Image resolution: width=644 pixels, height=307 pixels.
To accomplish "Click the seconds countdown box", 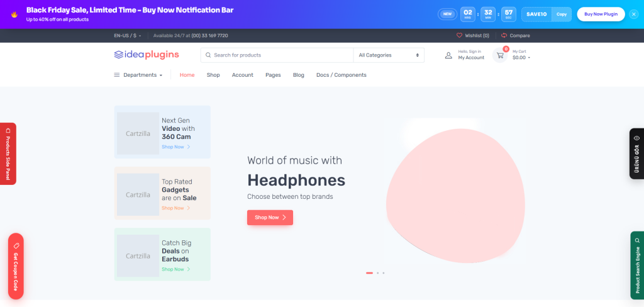I will [508, 14].
